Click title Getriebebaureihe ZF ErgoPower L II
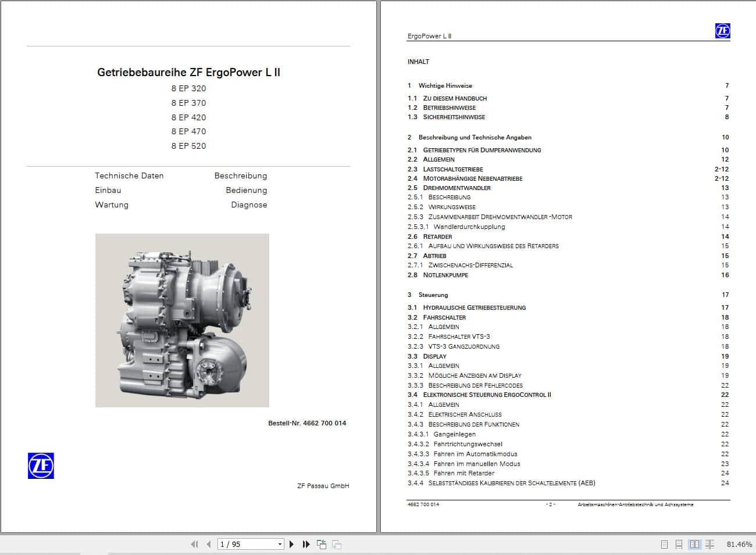 click(x=188, y=73)
